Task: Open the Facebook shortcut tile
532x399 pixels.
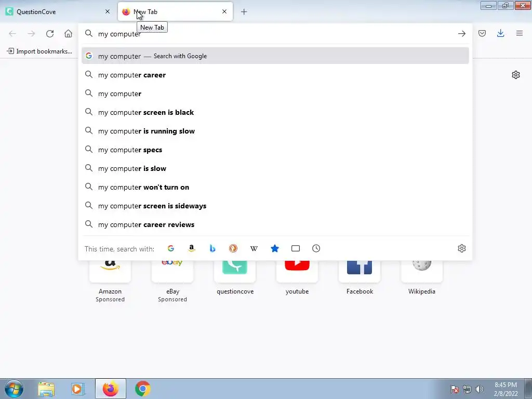Action: click(x=360, y=277)
